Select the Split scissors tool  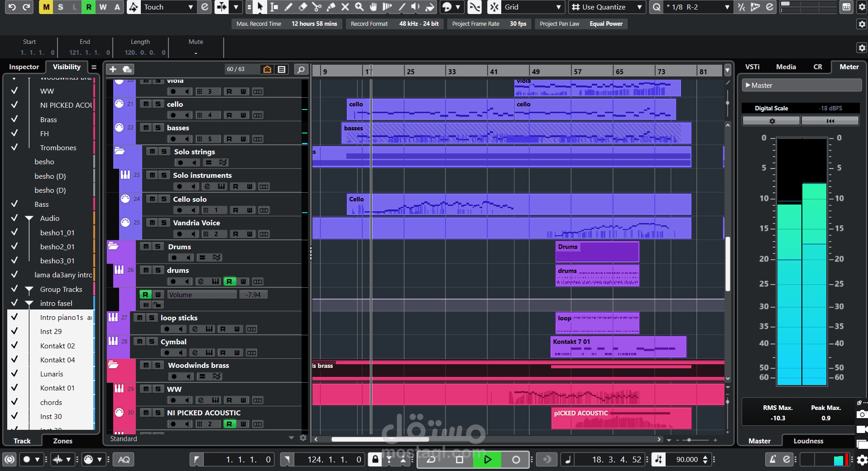(317, 7)
